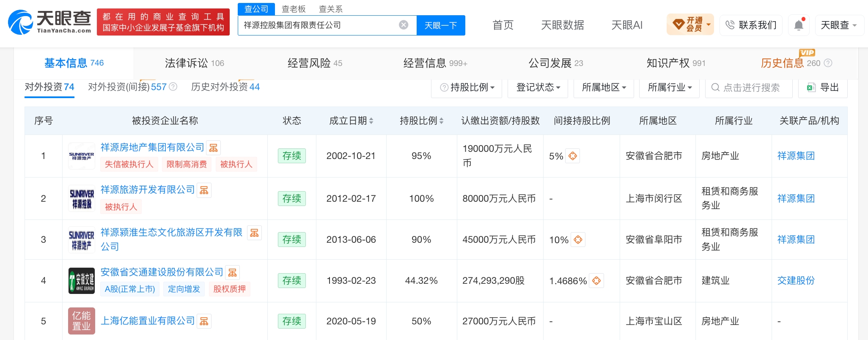This screenshot has height=340, width=868.
Task: Switch to the 知识产权 tab
Action: (676, 63)
